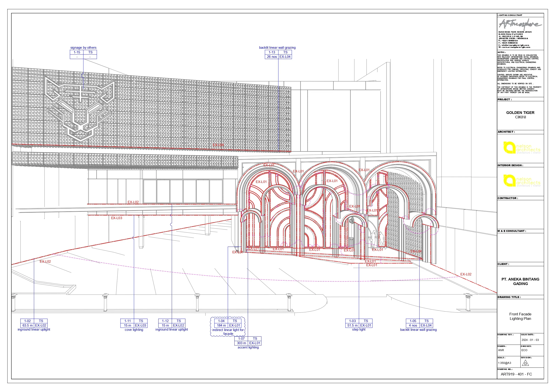This screenshot has height=392, width=555.
Task: Select the '1-13' tag cell
Action: [x=272, y=52]
